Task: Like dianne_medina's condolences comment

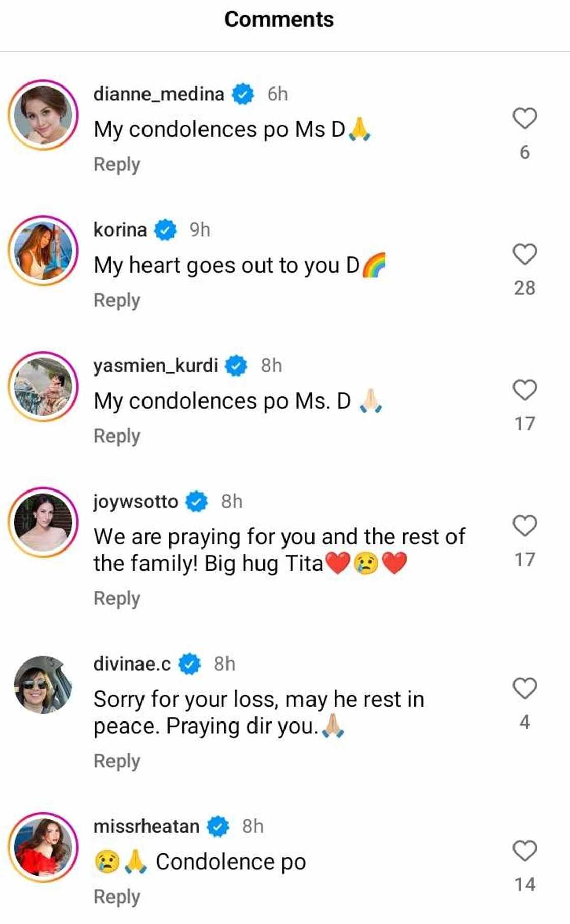Action: click(x=524, y=119)
